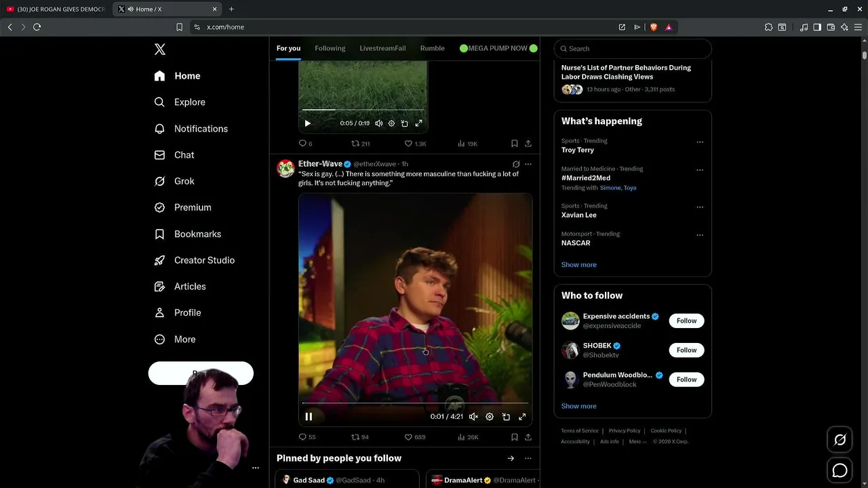
Task: Follow Expensive accidents account
Action: (x=686, y=321)
